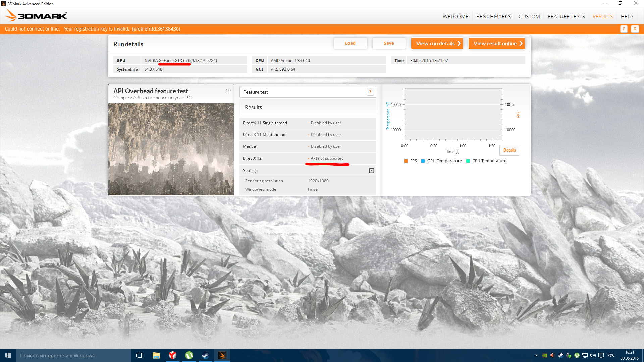Open chart Details button
Screen dimensions: 644x362
point(509,150)
